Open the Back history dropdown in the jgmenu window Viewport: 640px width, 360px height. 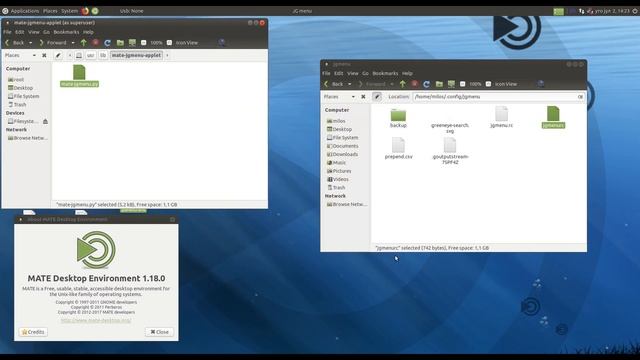point(349,84)
